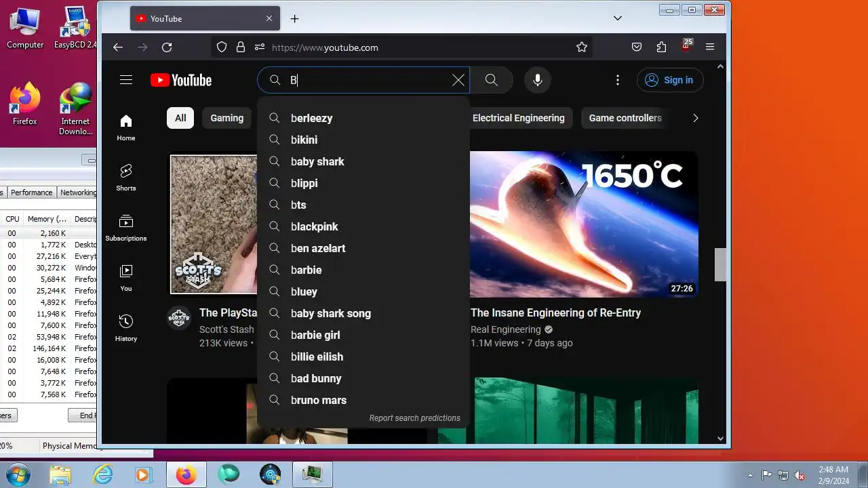Select Electrical Engineering filter chip

(519, 118)
